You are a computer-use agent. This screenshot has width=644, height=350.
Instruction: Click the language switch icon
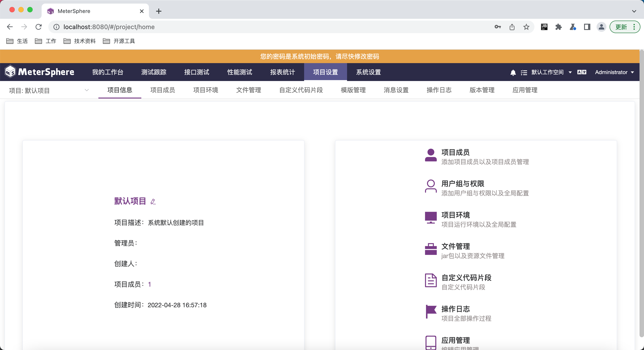tap(581, 72)
